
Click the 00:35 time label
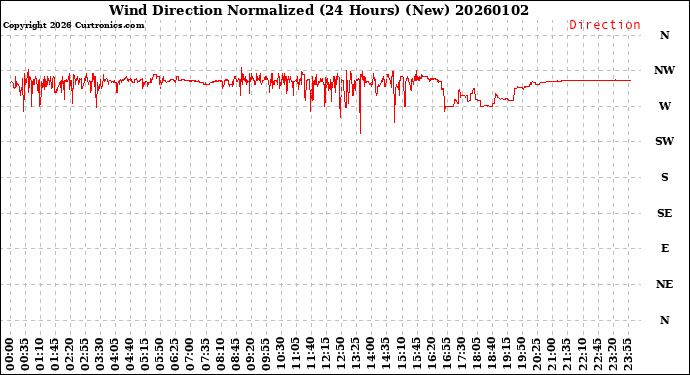[25, 354]
